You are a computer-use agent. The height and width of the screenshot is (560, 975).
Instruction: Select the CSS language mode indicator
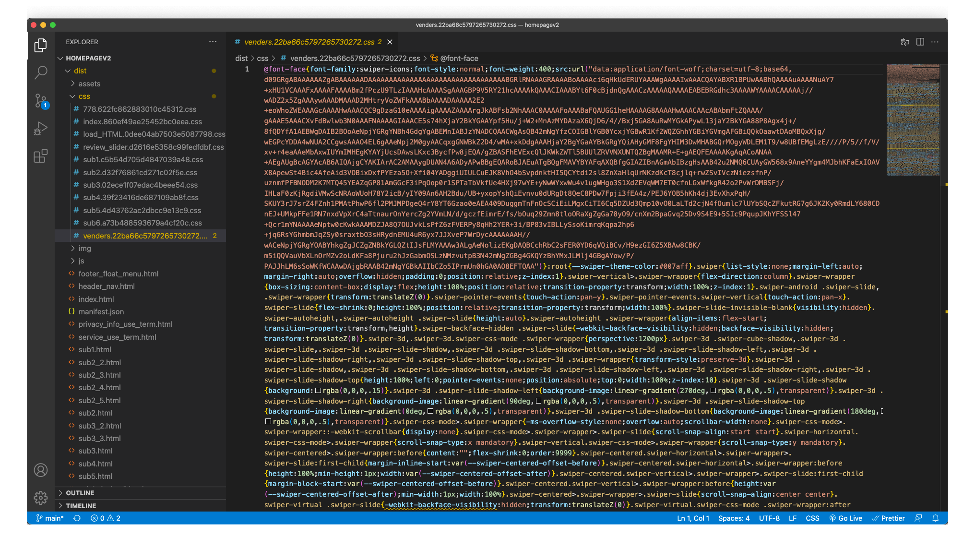coord(812,518)
